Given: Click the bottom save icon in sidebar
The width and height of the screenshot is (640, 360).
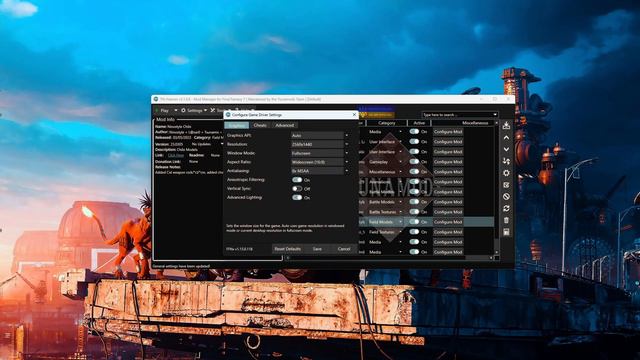Looking at the screenshot, I should tap(506, 232).
